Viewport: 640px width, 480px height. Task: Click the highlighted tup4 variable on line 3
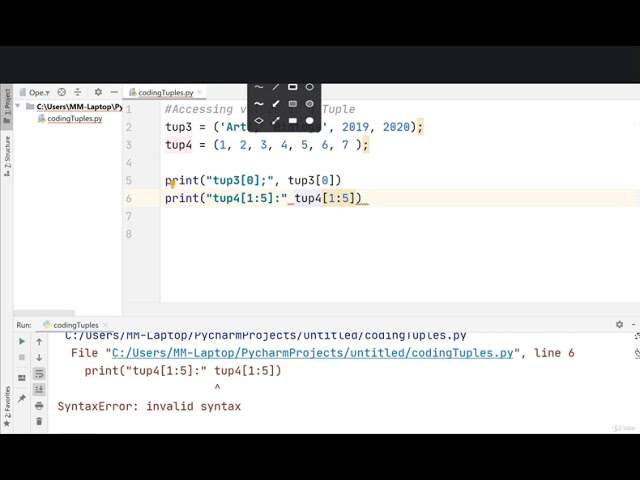tap(178, 145)
